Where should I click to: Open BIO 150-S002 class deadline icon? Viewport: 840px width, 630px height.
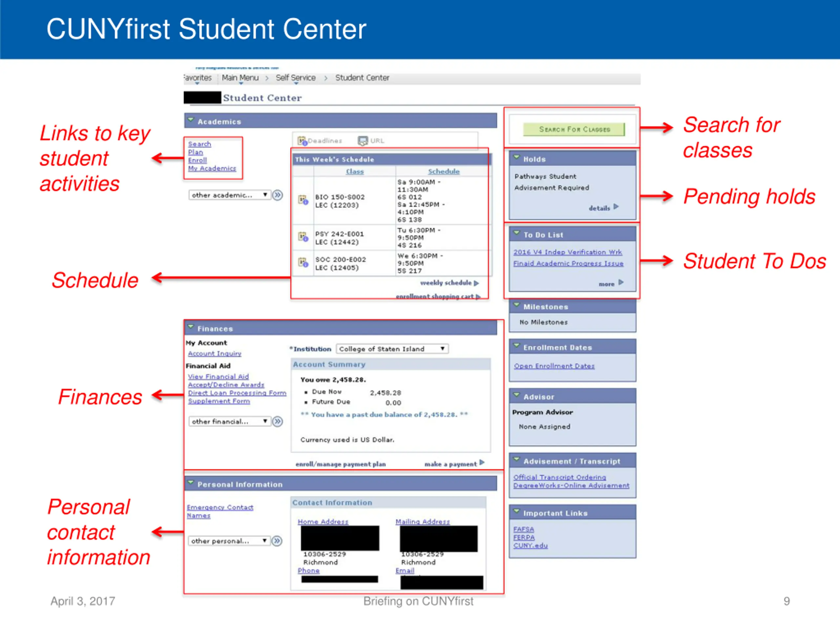coord(303,200)
